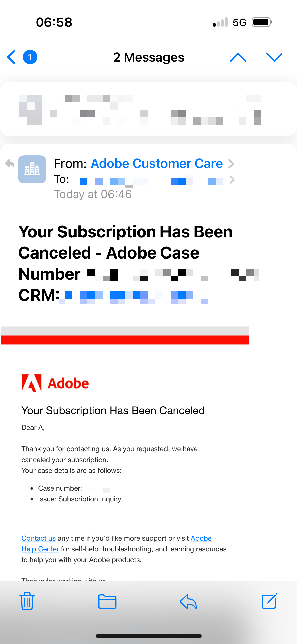The height and width of the screenshot is (644, 297).
Task: Tap the 2 Messages thread title
Action: [x=149, y=57]
